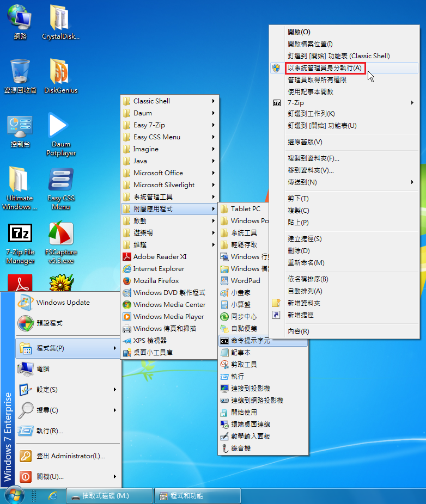Expand the 傳送到(N) submenu arrow
The height and width of the screenshot is (504, 426).
(412, 182)
